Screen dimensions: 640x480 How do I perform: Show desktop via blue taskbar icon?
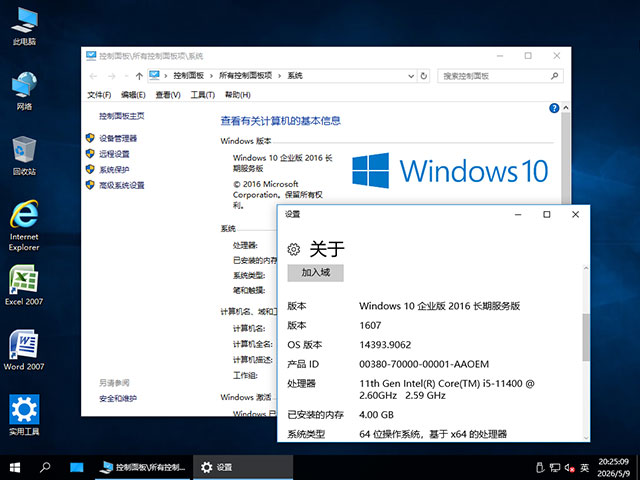coord(76,467)
